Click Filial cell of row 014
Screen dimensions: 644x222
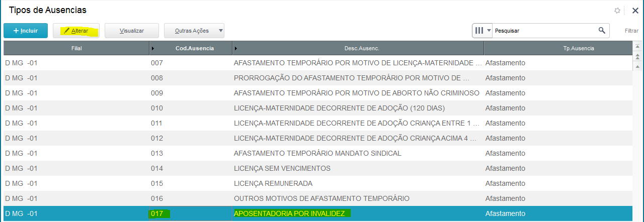click(x=76, y=168)
